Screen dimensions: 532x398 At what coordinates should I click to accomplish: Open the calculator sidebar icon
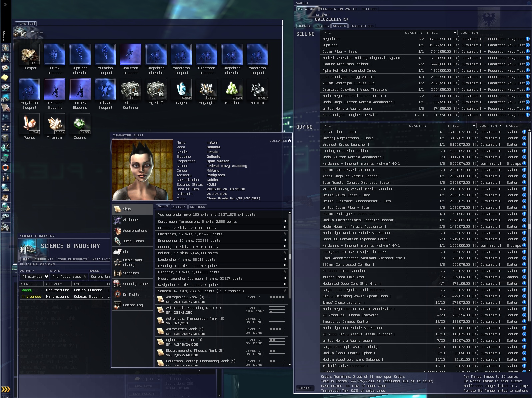point(5,157)
